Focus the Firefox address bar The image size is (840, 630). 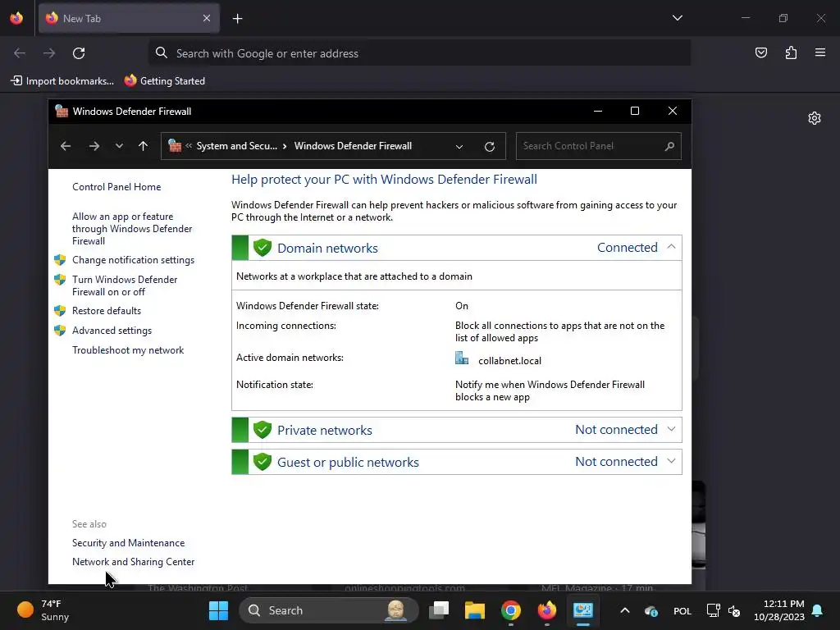click(419, 53)
